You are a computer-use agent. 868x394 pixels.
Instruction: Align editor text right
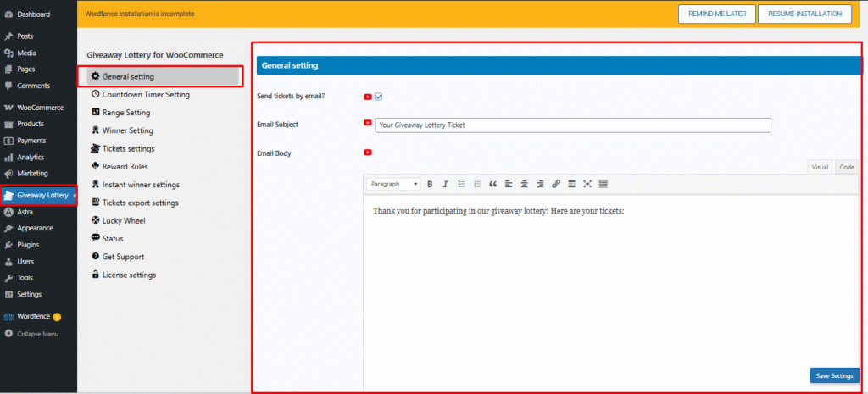point(540,184)
